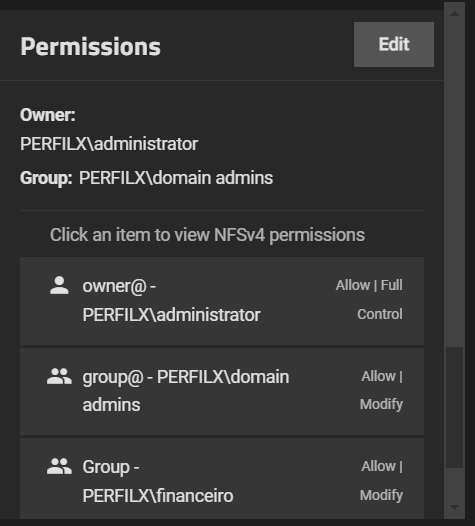Select the group@ - PERFILX\domain admins entry
This screenshot has height=526, width=475.
[222, 391]
